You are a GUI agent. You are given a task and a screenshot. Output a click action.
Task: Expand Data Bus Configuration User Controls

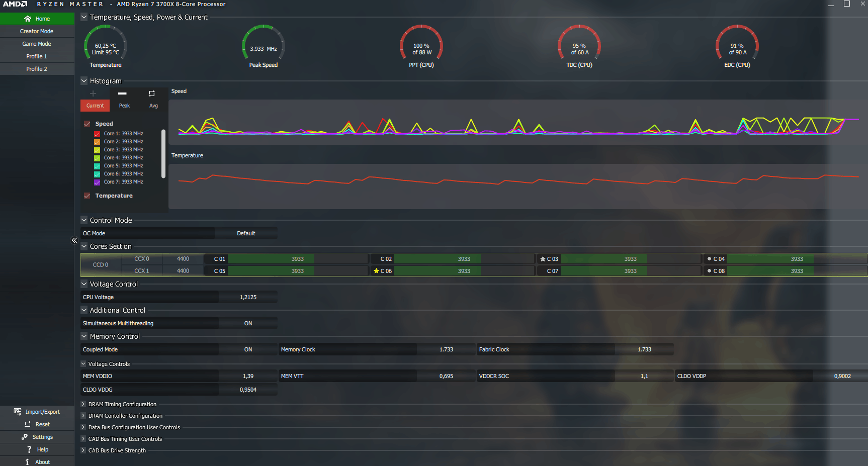pyautogui.click(x=83, y=427)
